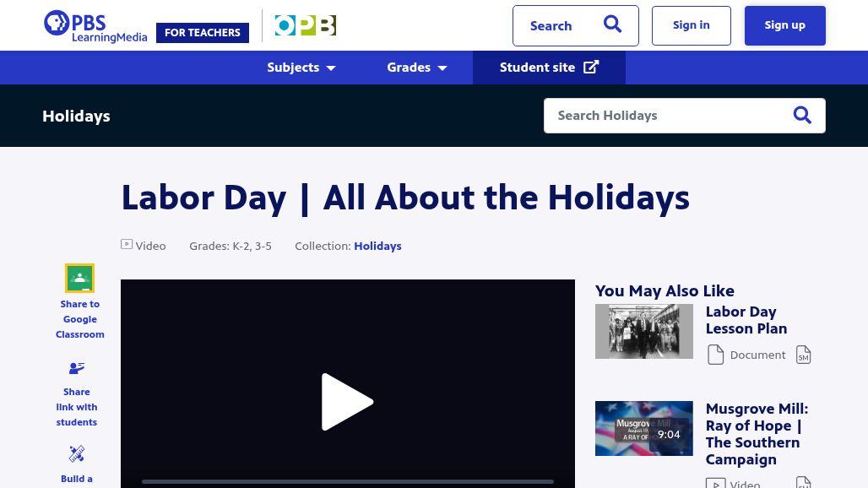Click the Labor Day | All About the Holidays title
This screenshot has width=868, height=488.
point(405,198)
